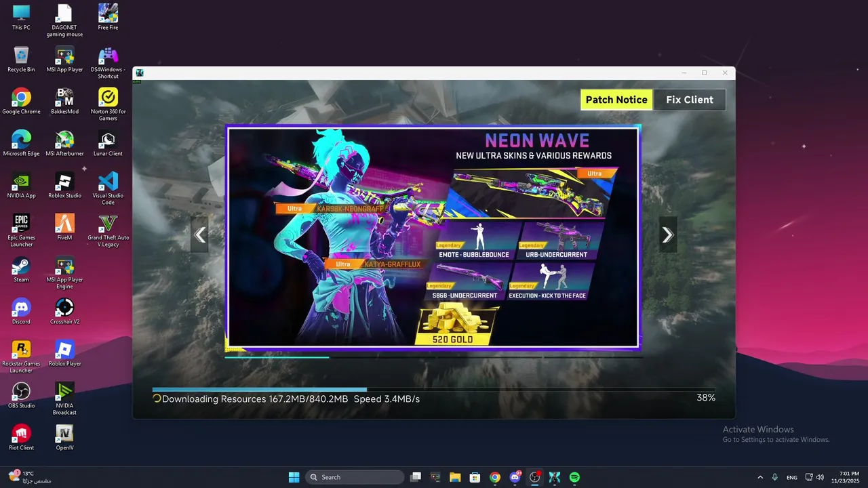Open the Patch Notice tab
This screenshot has height=488, width=868.
[x=616, y=100]
